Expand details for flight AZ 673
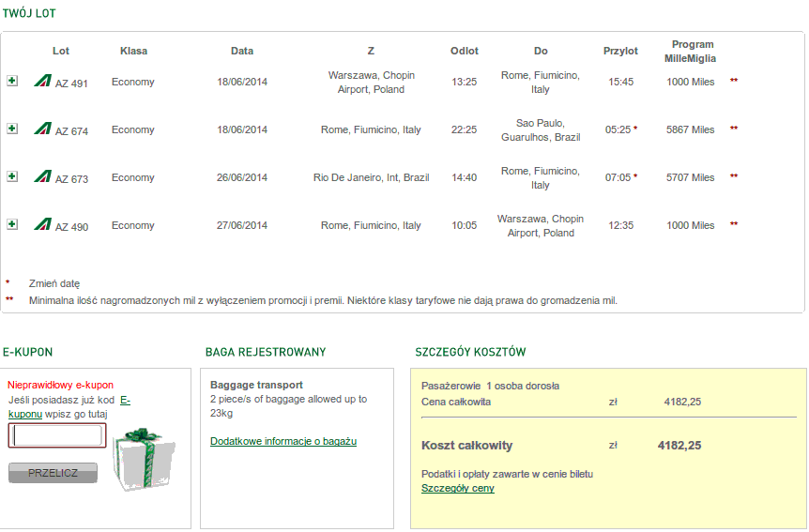 point(12,176)
